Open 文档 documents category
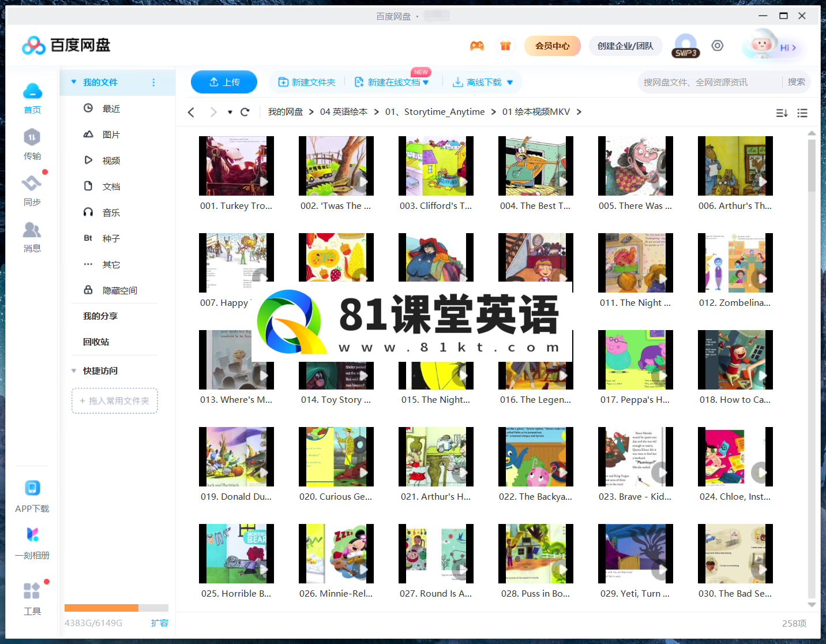 tap(111, 186)
